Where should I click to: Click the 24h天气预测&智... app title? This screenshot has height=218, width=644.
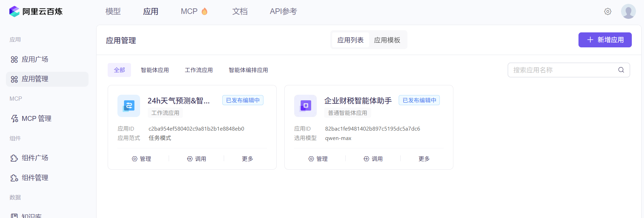179,101
